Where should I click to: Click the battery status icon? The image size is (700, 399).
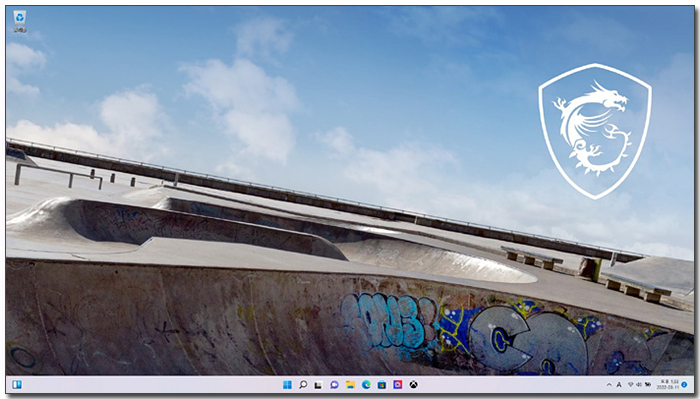point(648,384)
